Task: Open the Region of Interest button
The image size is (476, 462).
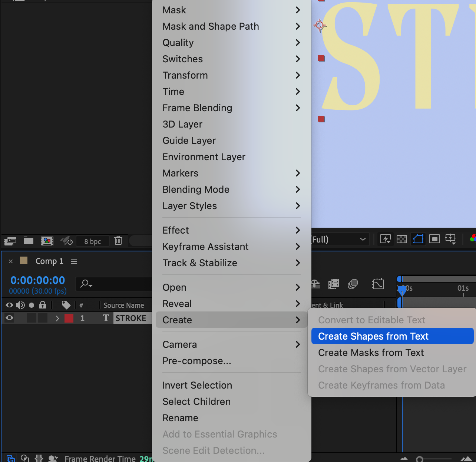Action: coord(434,239)
